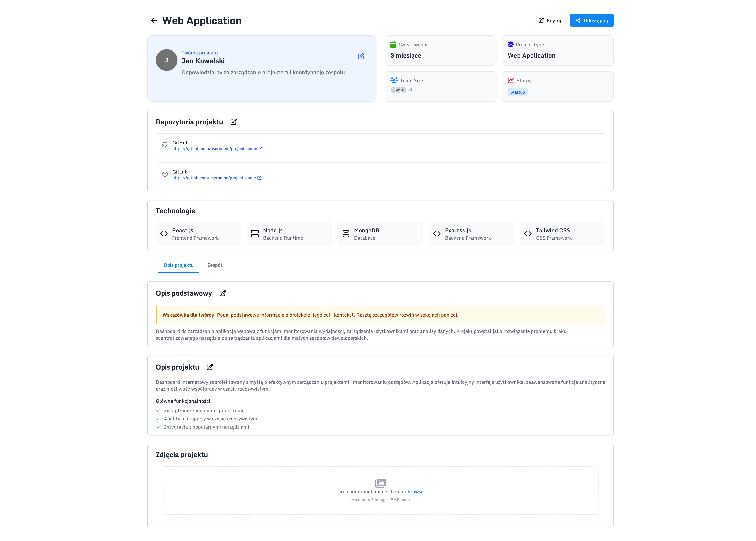Edit the project creator Jan Kowalski card
The image size is (756, 541).
(x=361, y=56)
